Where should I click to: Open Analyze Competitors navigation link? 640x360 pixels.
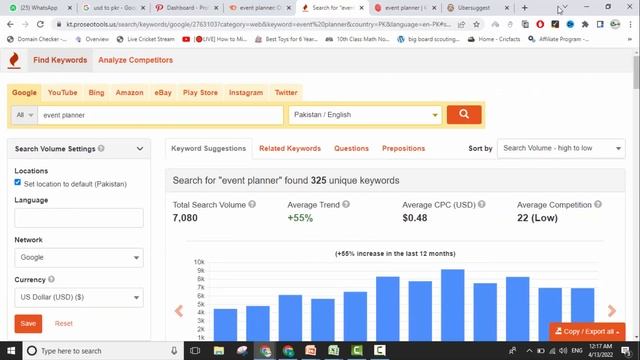[x=136, y=60]
